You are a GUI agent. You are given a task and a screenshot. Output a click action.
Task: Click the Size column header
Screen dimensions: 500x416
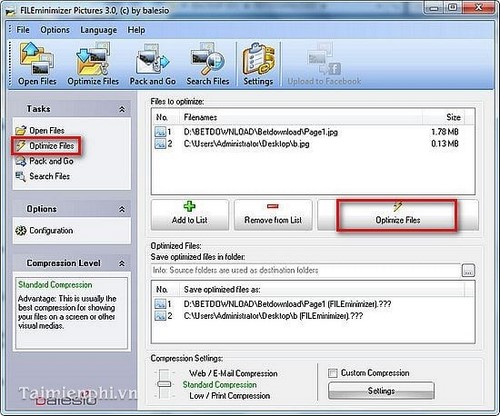(443, 117)
